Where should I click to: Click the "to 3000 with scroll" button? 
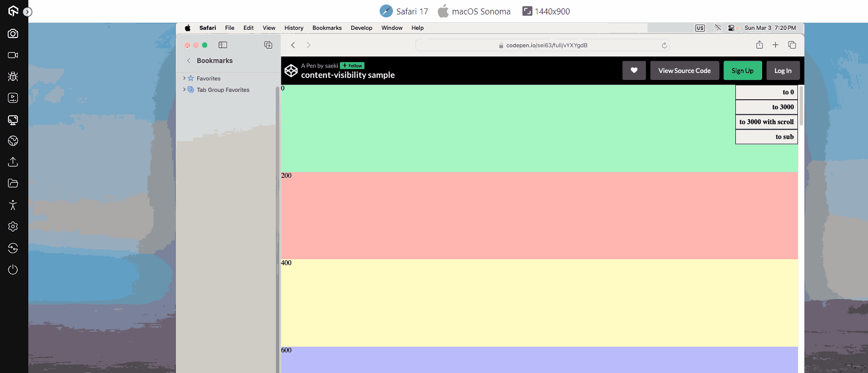[766, 122]
